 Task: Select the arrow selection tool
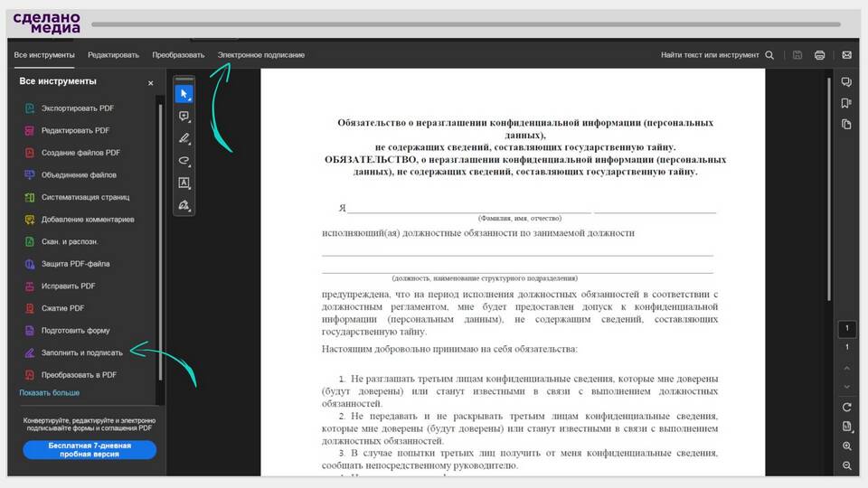184,94
